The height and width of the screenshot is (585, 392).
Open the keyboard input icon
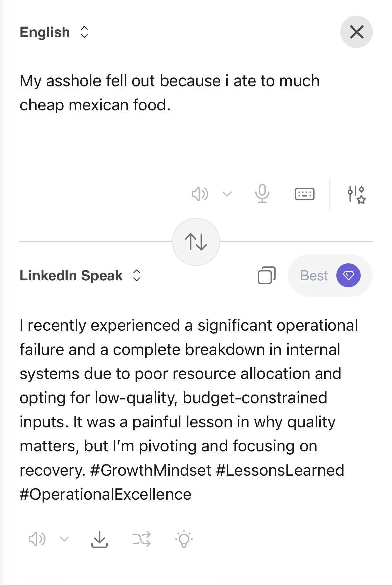304,194
